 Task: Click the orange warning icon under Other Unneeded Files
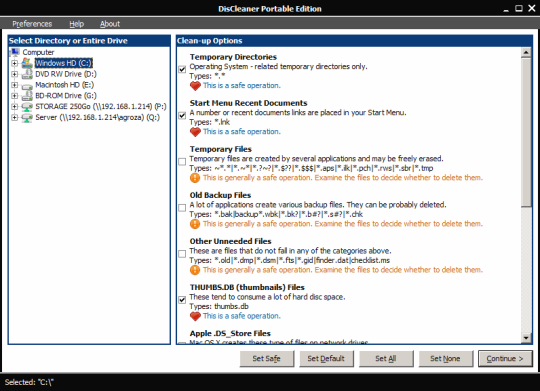(195, 270)
